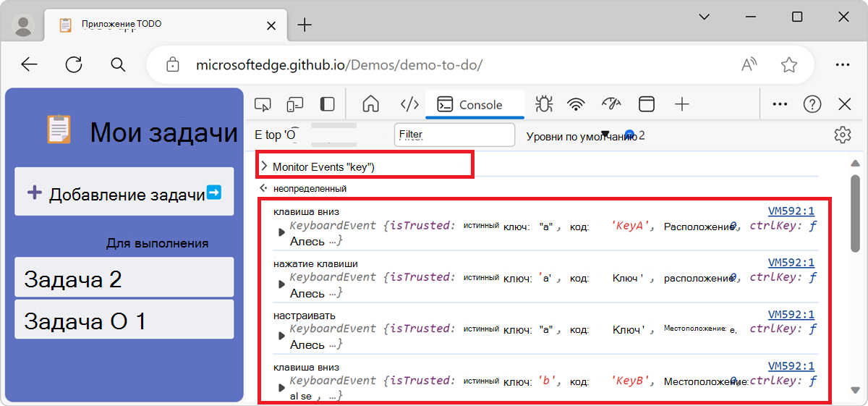
Task: Select the Задача 2 item
Action: pyautogui.click(x=124, y=278)
